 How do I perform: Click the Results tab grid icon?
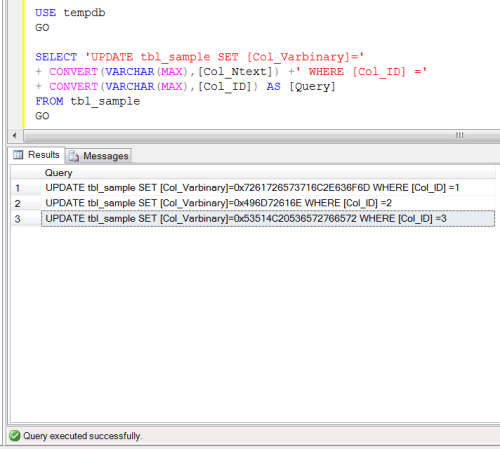click(18, 155)
